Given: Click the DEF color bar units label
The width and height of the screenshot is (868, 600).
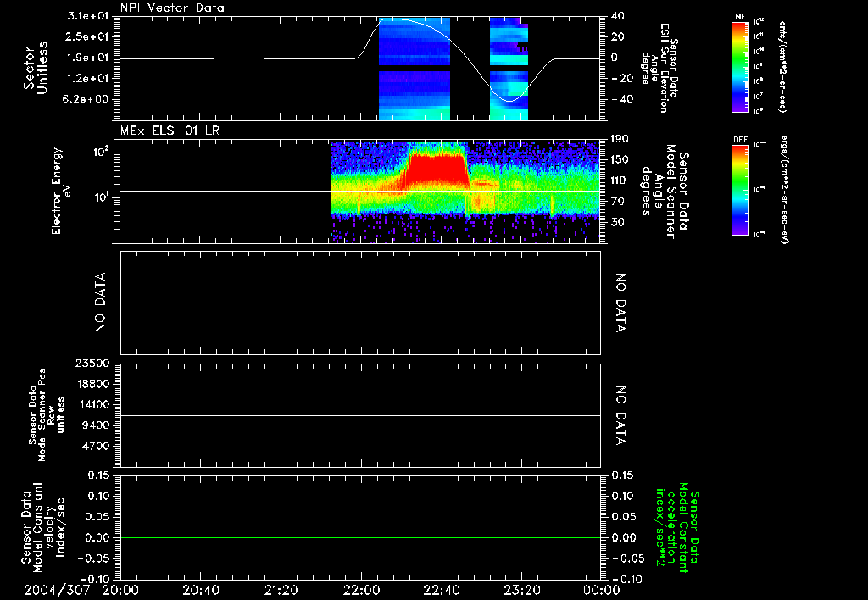Looking at the screenshot, I should [x=784, y=190].
